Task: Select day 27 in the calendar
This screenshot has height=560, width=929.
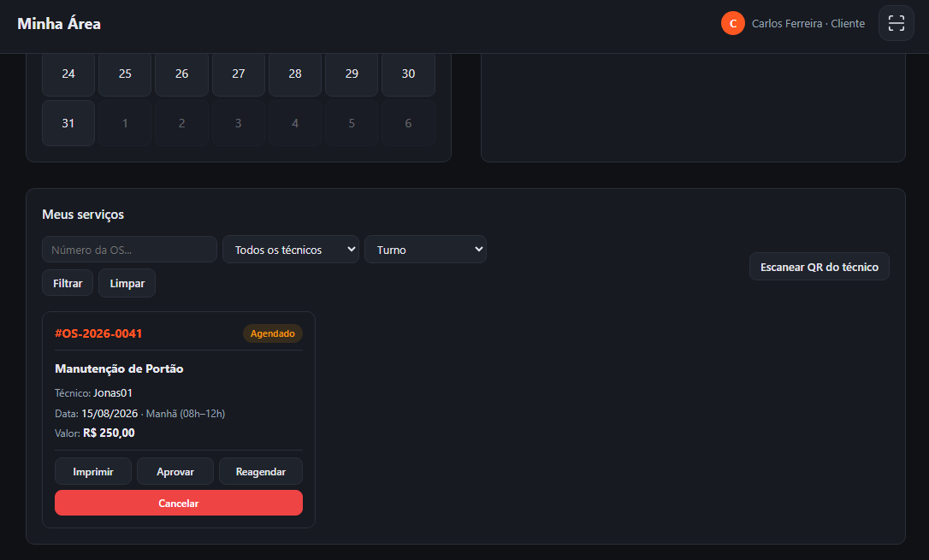Action: [238, 74]
